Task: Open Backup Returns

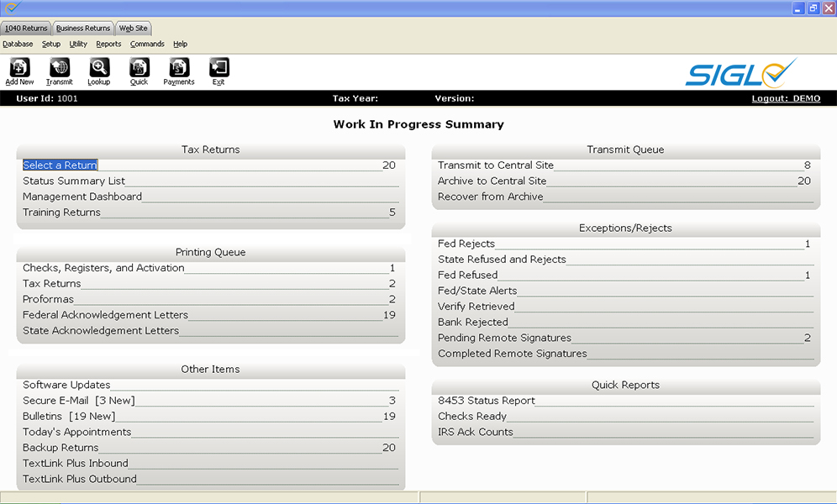Action: coord(61,448)
